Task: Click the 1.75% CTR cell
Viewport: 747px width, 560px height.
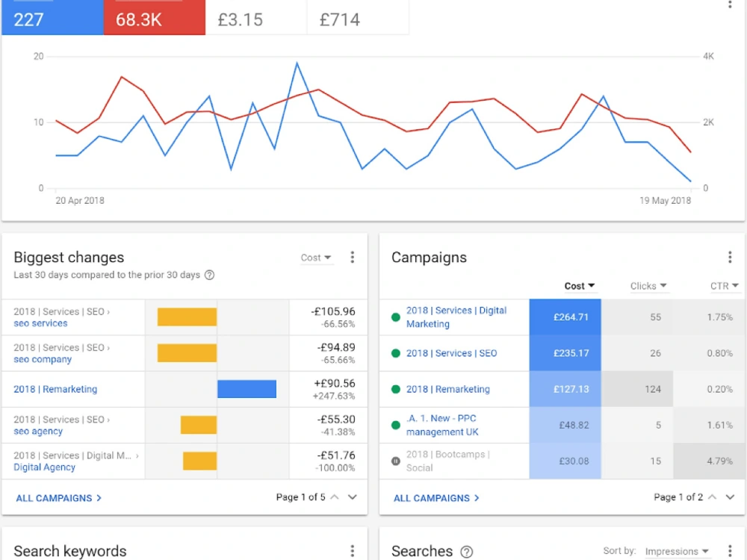Action: 710,317
